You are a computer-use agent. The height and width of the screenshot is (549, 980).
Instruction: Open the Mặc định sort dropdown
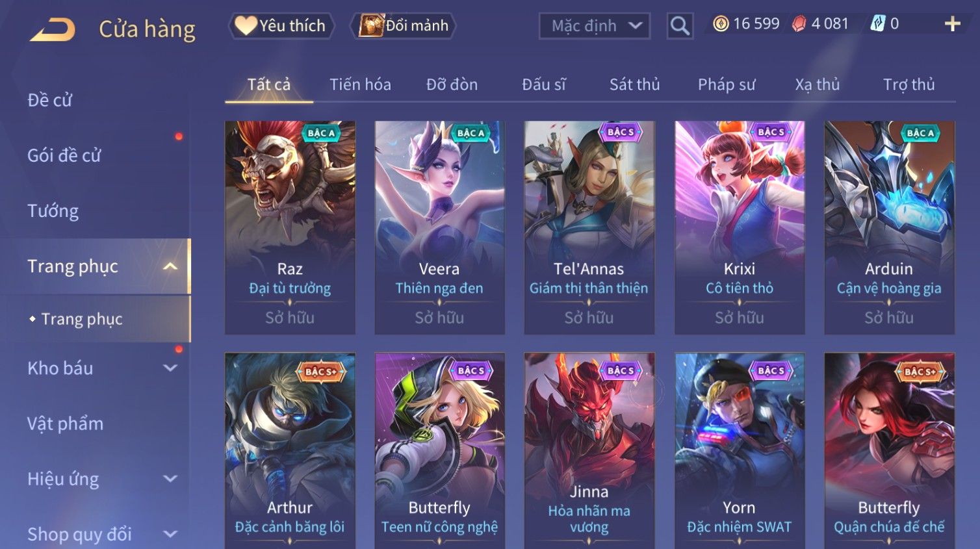point(594,26)
